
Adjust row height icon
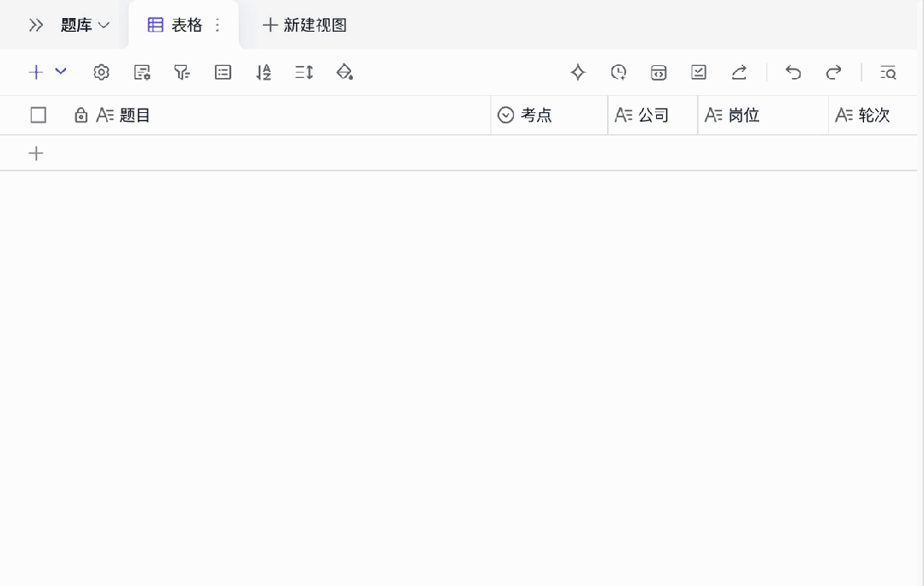(x=304, y=72)
